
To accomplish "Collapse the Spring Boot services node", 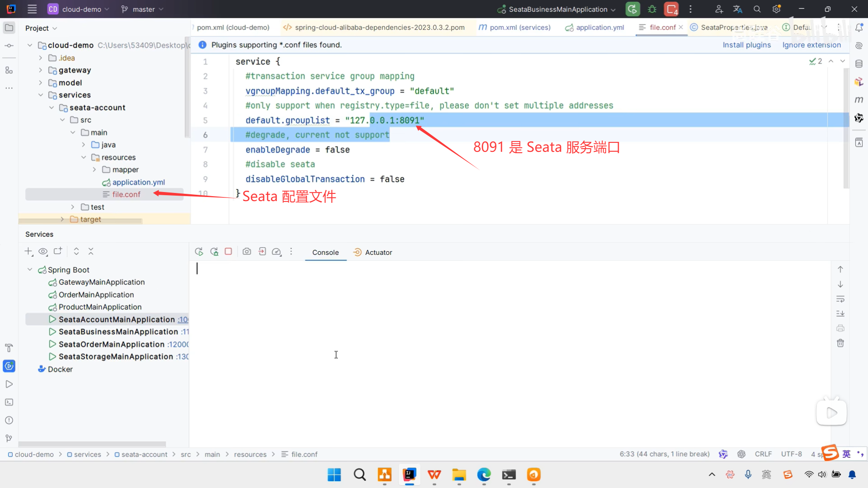I will point(30,270).
